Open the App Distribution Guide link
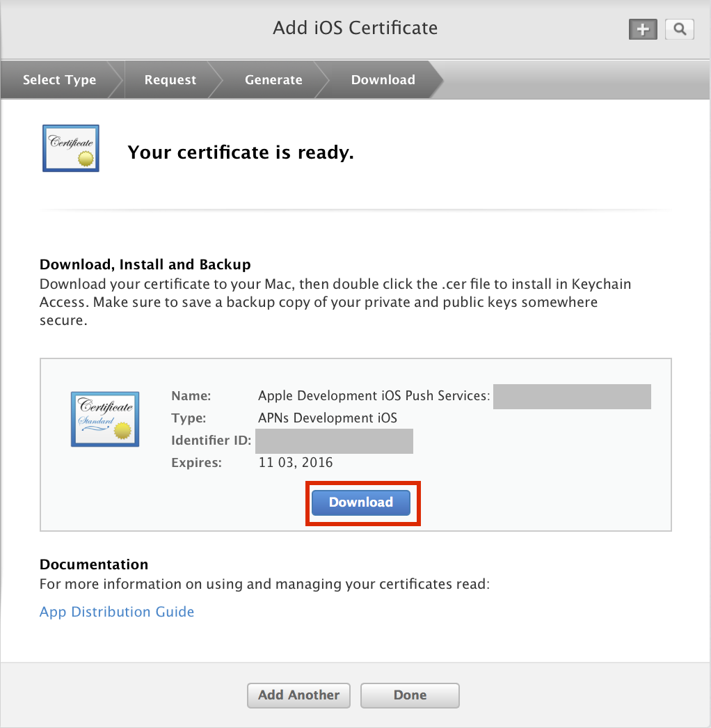 pyautogui.click(x=117, y=612)
